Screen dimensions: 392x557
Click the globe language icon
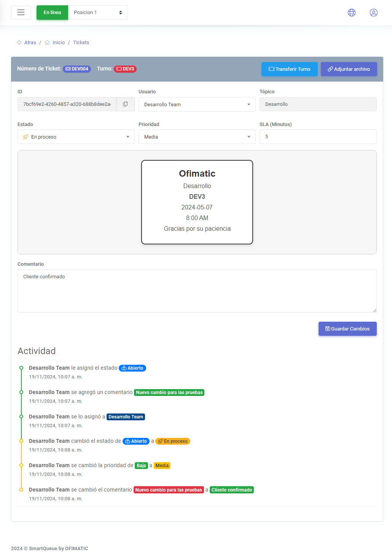click(x=352, y=13)
